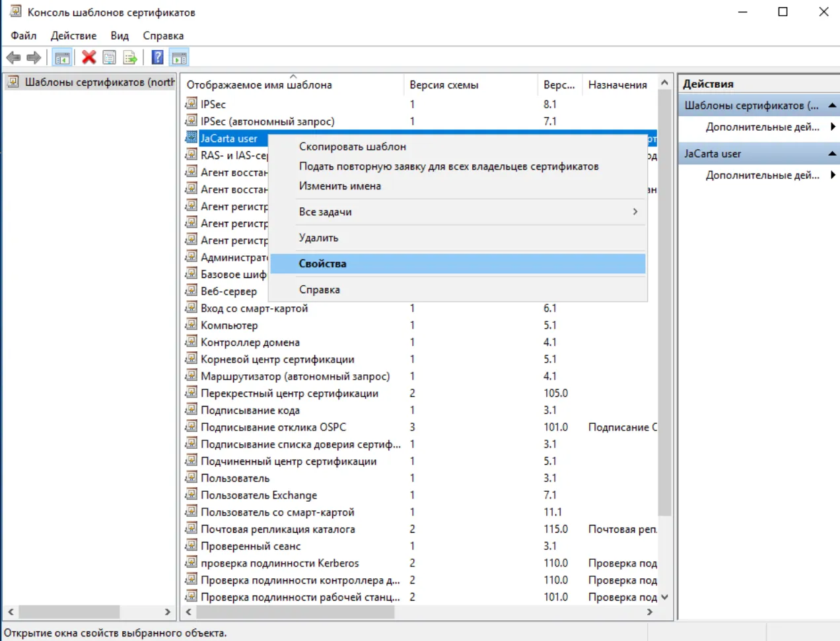Click the JaCarta user template icon in list
This screenshot has width=840, height=641.
[x=192, y=138]
